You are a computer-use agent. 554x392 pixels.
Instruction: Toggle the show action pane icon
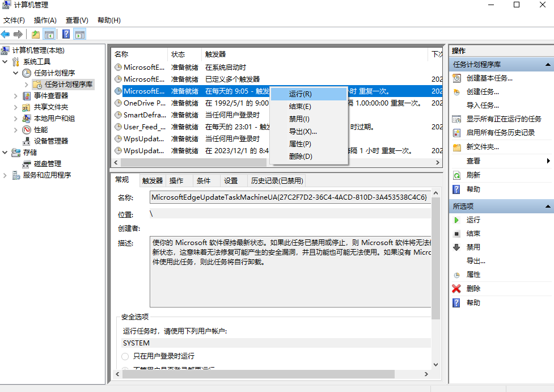79,33
